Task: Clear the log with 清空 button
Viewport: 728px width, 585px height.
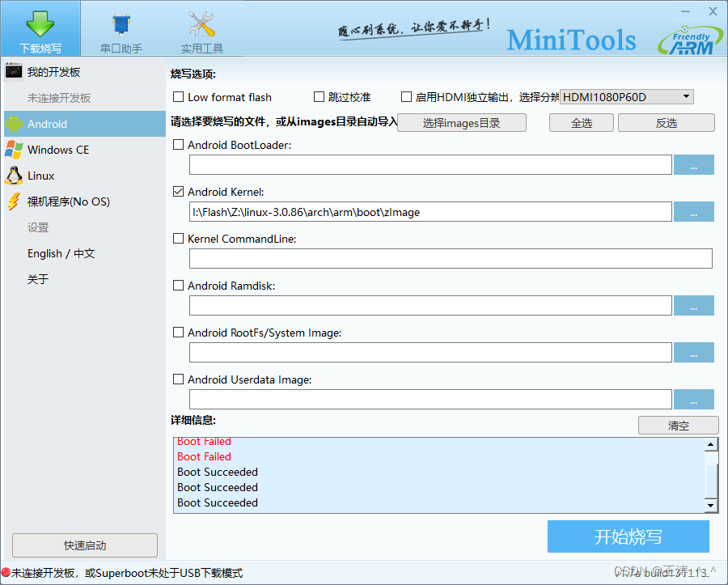Action: point(679,426)
